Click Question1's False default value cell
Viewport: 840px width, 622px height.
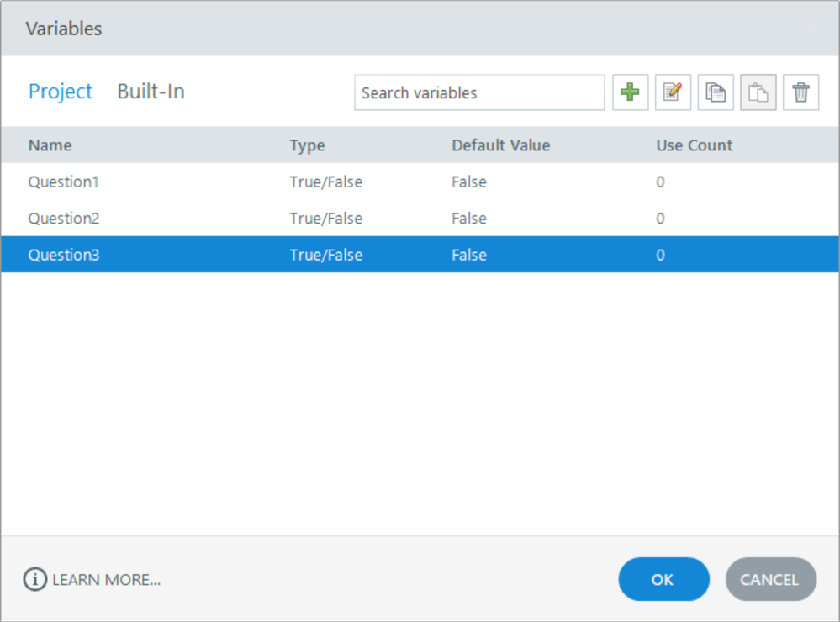tap(469, 182)
